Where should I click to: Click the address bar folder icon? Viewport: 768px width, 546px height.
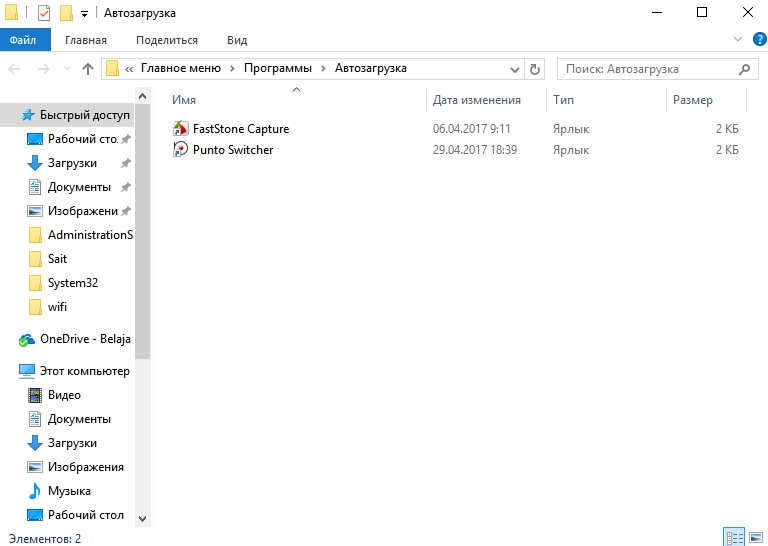[x=113, y=69]
